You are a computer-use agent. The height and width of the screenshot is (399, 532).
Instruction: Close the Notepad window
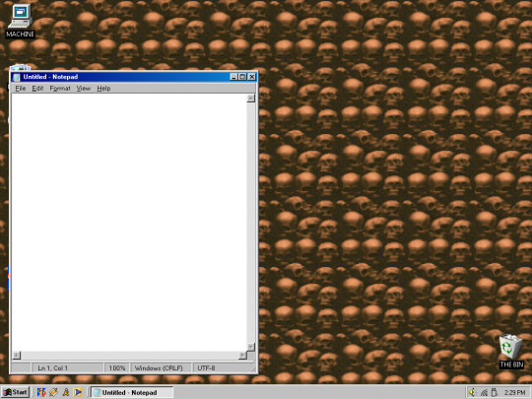[252, 77]
